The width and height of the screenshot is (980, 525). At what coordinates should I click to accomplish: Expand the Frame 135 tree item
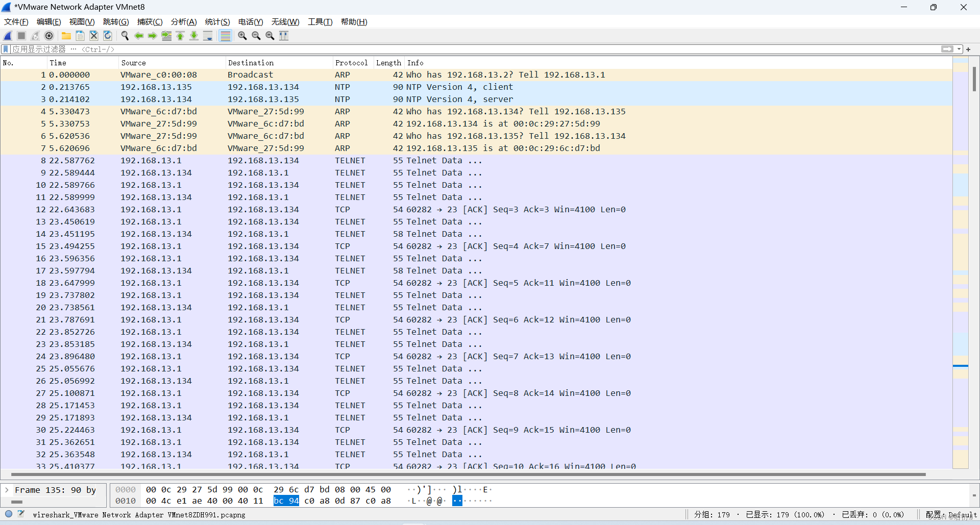click(x=7, y=490)
